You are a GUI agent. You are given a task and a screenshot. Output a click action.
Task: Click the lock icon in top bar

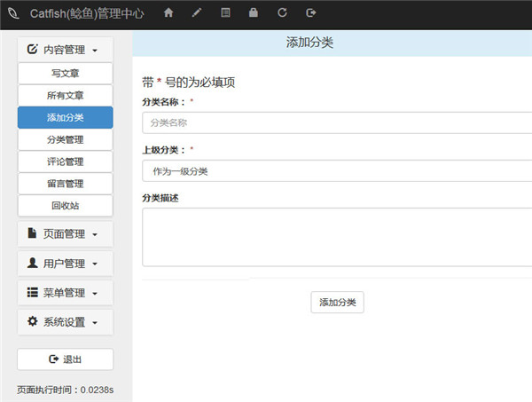pos(254,13)
